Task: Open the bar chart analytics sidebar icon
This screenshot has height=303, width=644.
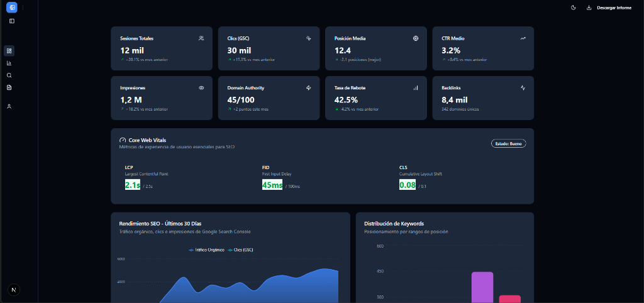Action: [x=9, y=63]
